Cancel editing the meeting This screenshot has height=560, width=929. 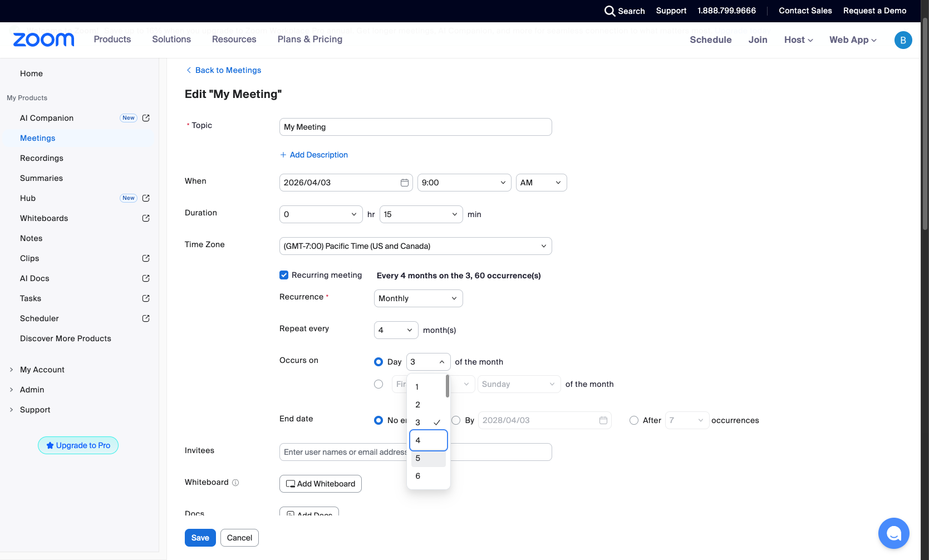coord(239,538)
